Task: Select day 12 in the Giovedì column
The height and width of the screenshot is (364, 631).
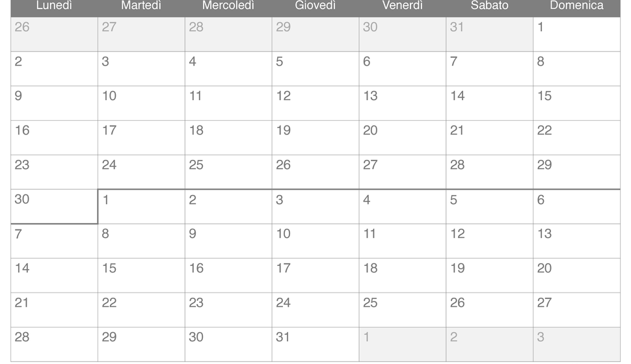Action: pos(315,103)
